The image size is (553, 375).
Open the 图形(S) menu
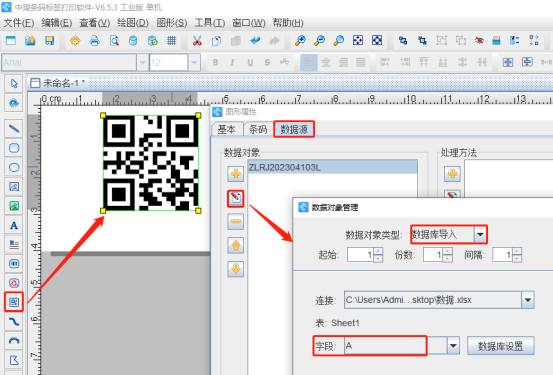[172, 23]
